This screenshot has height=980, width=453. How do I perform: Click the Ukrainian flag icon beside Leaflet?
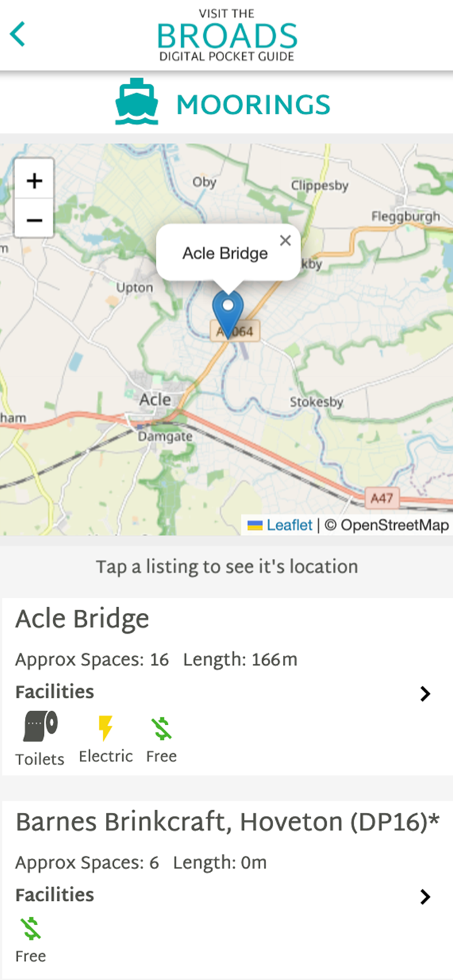[255, 525]
